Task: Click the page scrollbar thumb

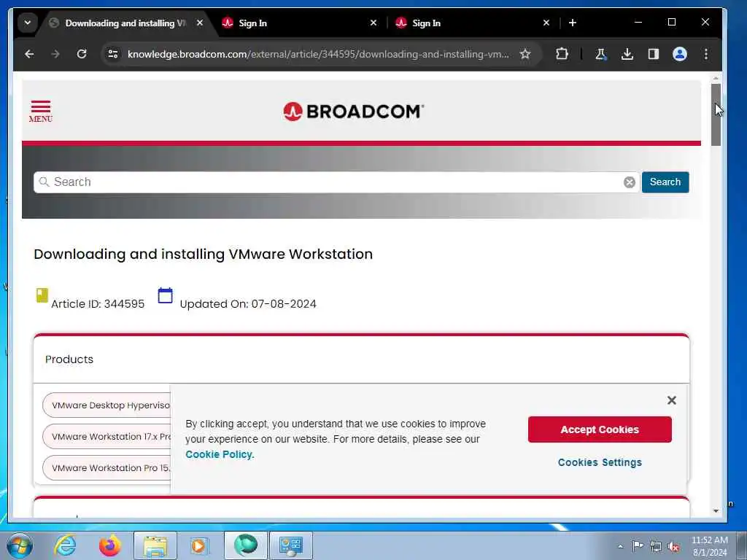Action: pos(716,114)
